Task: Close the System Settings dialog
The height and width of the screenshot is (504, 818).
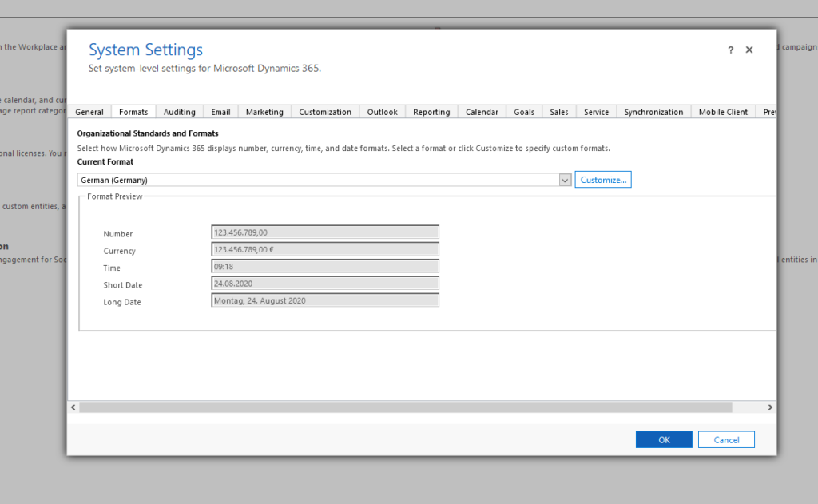Action: (749, 50)
